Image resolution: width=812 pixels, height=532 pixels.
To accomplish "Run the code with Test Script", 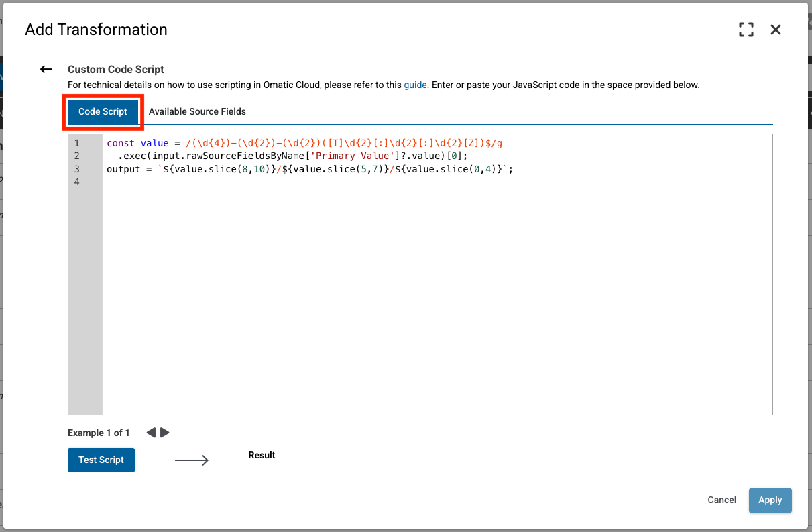I will (101, 460).
